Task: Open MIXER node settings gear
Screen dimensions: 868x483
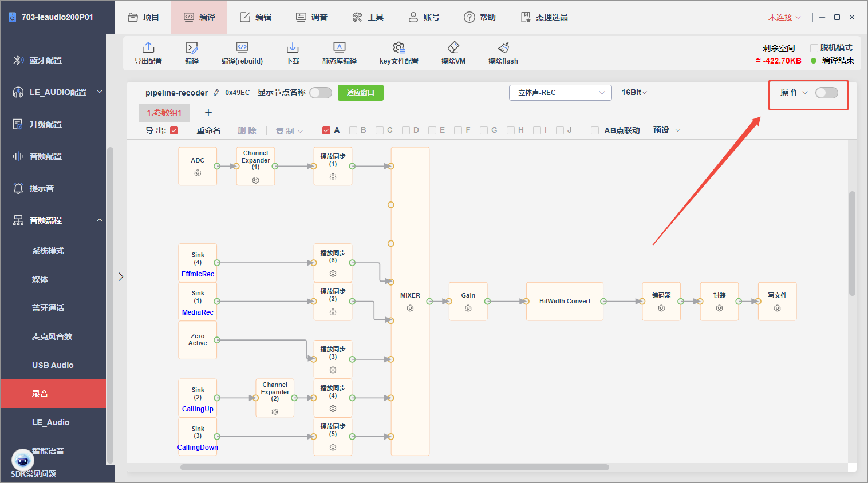Action: [410, 308]
